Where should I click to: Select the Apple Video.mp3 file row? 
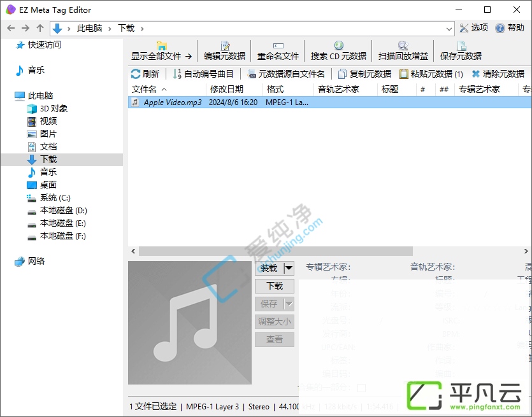(330, 102)
